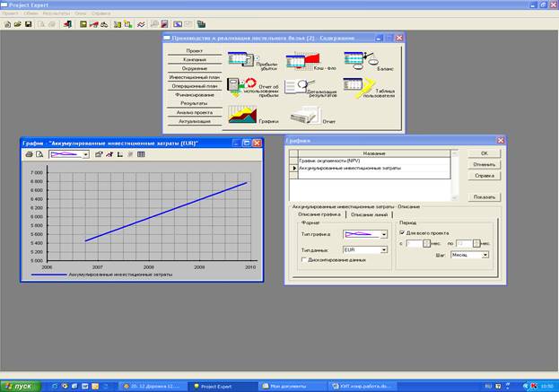Toggle the Для всего проекта checkbox
This screenshot has height=392, width=559.
tap(402, 231)
